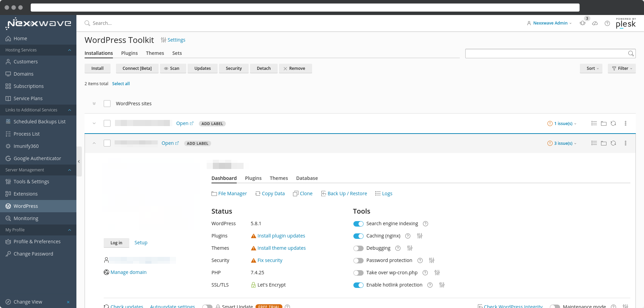The height and width of the screenshot is (308, 644).
Task: Open kebab menu for first site
Action: point(626,123)
